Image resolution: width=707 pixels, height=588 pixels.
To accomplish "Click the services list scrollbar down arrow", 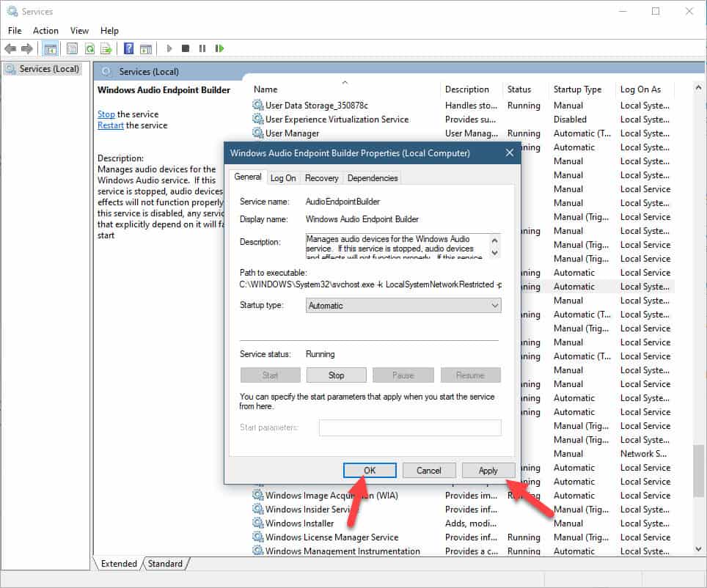I will [698, 548].
